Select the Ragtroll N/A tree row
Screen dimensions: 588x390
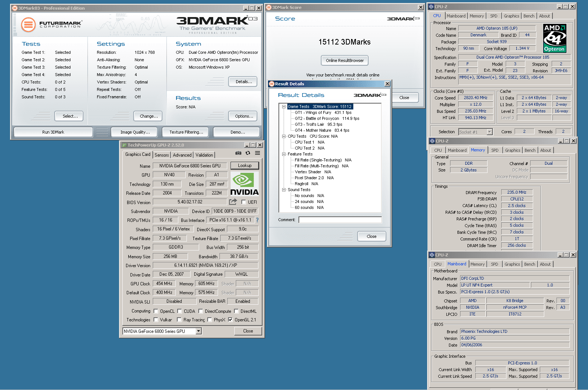[x=307, y=184]
